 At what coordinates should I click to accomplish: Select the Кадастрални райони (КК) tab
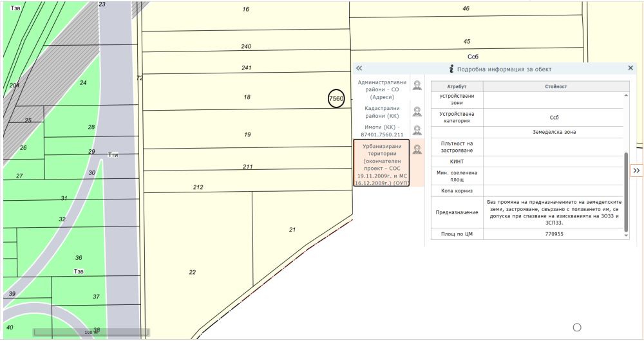(382, 112)
